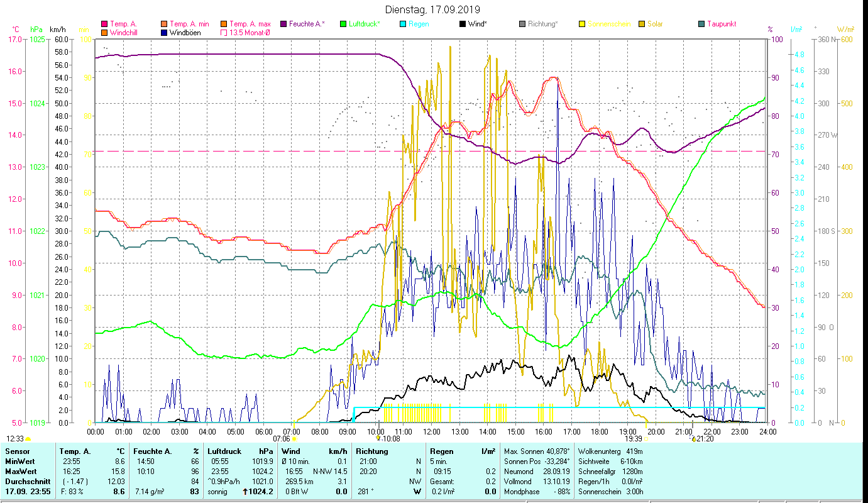
Task: Click the moon marker at 10:08
Action: [378, 439]
